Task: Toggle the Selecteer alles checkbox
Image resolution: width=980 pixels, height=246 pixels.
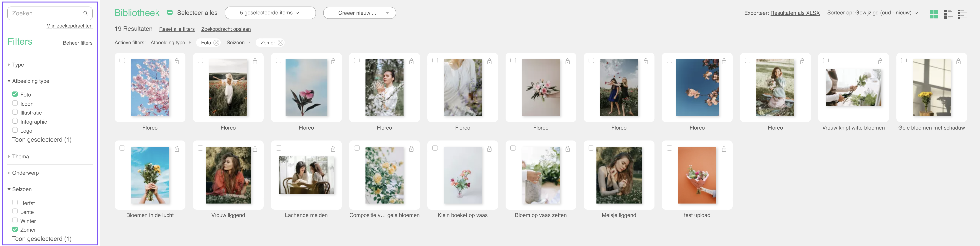Action: click(x=170, y=12)
